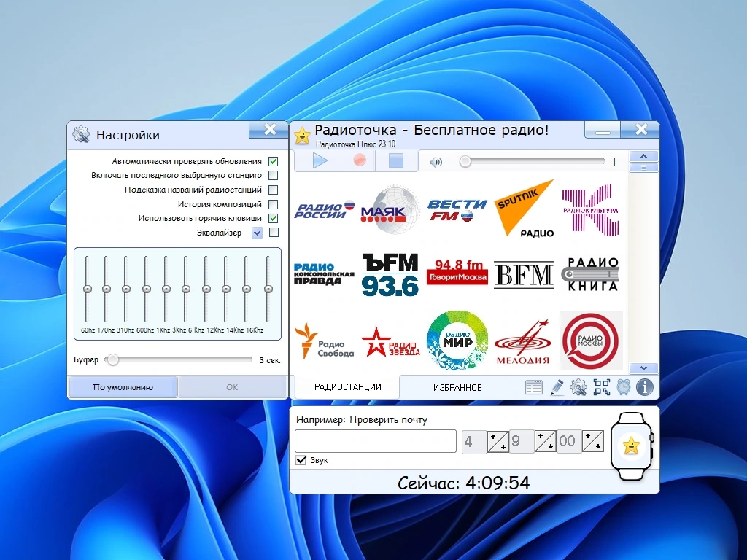Open the station list view icon
The image size is (747, 560).
(x=533, y=387)
